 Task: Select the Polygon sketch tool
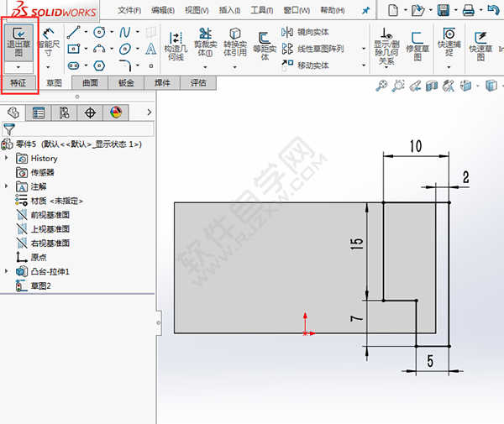[99, 65]
